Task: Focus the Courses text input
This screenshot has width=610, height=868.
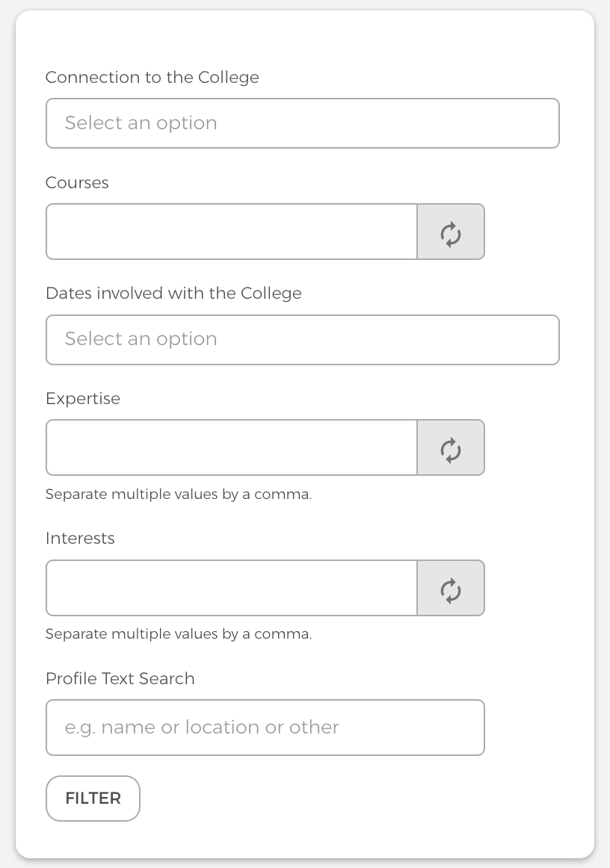Action: tap(231, 232)
